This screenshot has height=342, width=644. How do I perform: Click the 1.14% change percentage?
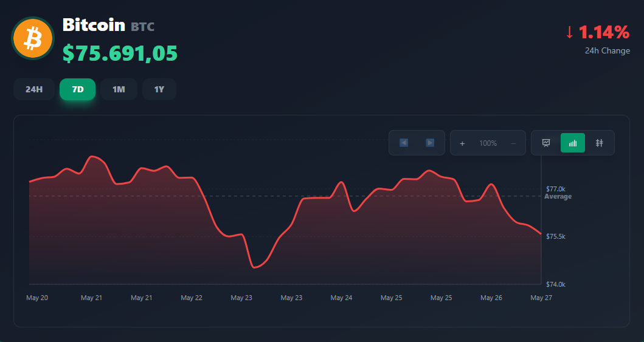[x=604, y=32]
